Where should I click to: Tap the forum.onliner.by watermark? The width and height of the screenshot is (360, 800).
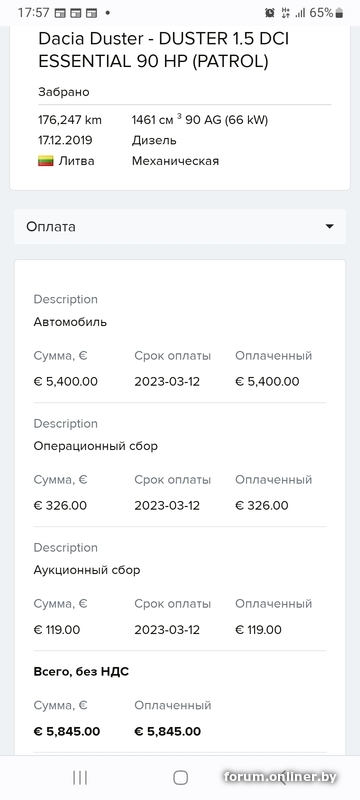point(280,777)
